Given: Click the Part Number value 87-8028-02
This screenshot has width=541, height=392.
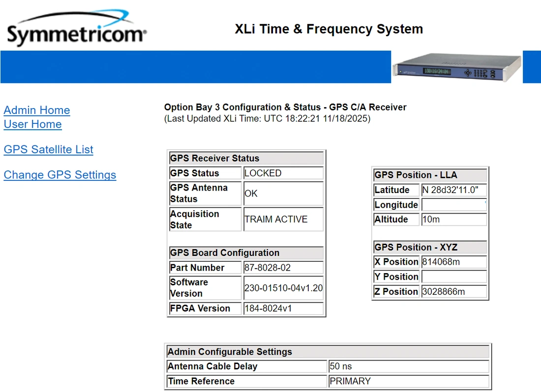Looking at the screenshot, I should click(x=283, y=268).
